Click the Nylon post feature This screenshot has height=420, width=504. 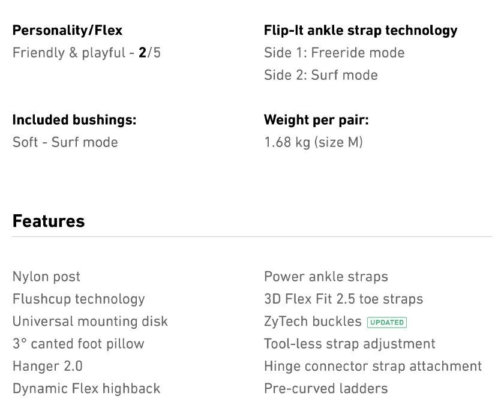tap(46, 277)
